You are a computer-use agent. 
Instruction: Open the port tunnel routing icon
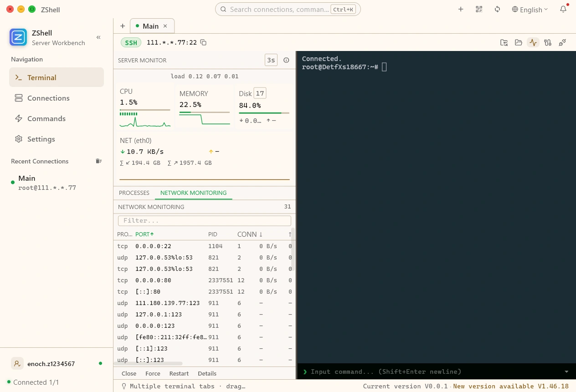[548, 42]
